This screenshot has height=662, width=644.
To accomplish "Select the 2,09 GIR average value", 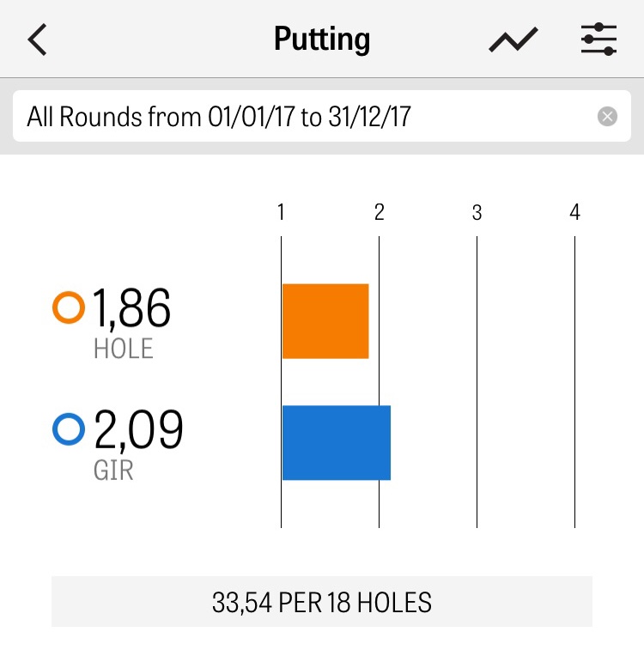I will click(137, 429).
